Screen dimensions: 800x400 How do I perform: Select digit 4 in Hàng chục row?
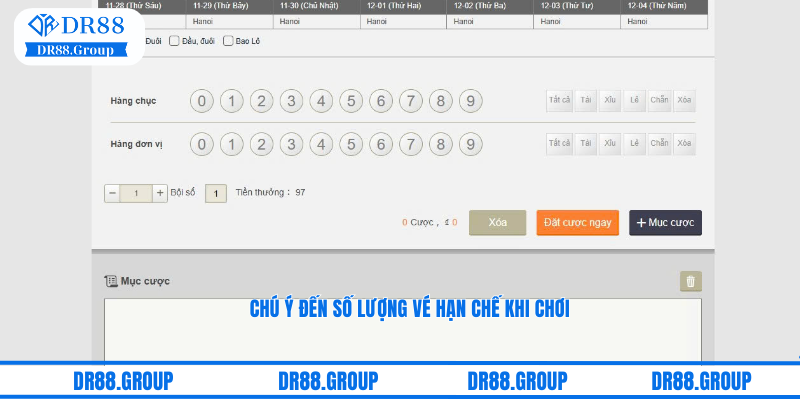(321, 101)
